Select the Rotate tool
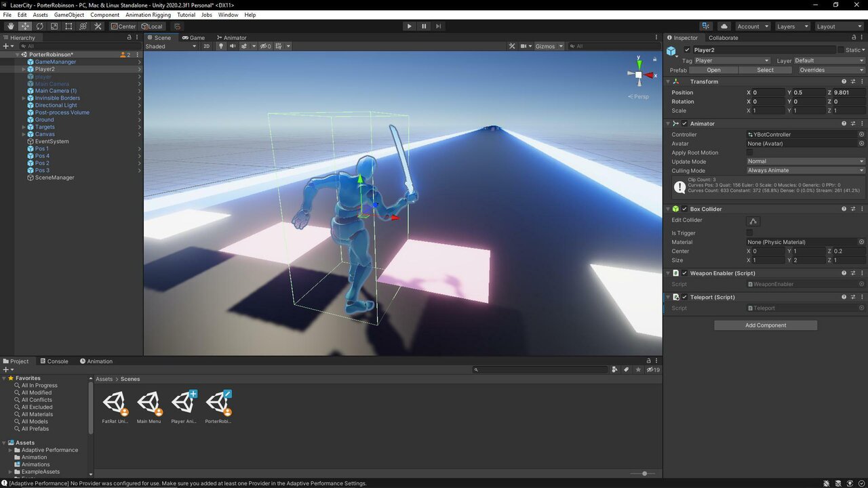The width and height of the screenshot is (868, 488). pos(40,26)
